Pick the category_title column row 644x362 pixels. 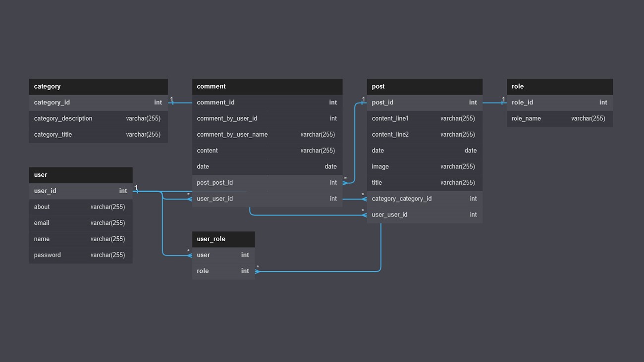pyautogui.click(x=98, y=135)
